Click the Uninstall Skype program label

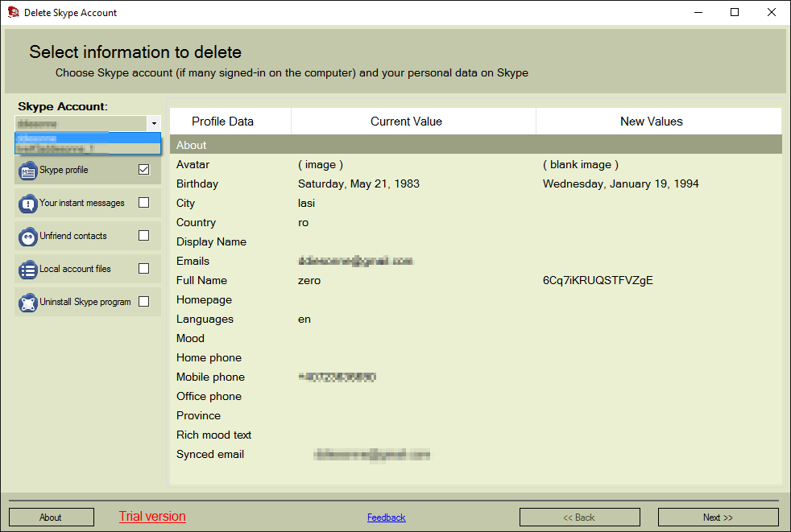[85, 302]
